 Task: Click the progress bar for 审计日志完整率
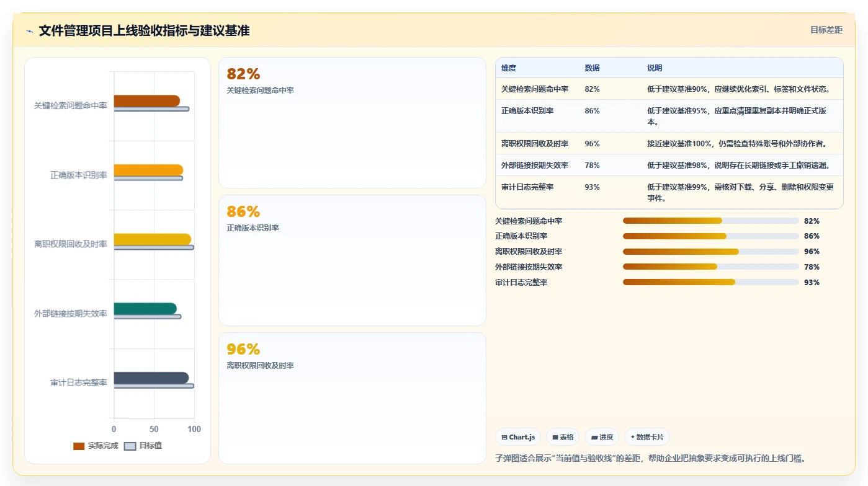click(711, 282)
